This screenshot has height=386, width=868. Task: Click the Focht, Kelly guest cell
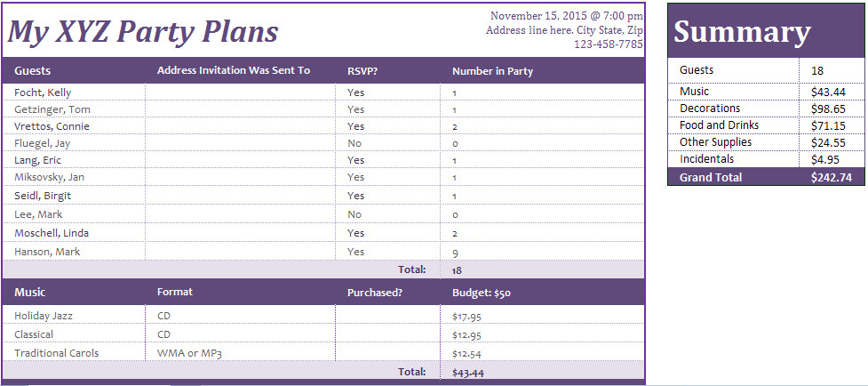pyautogui.click(x=74, y=92)
